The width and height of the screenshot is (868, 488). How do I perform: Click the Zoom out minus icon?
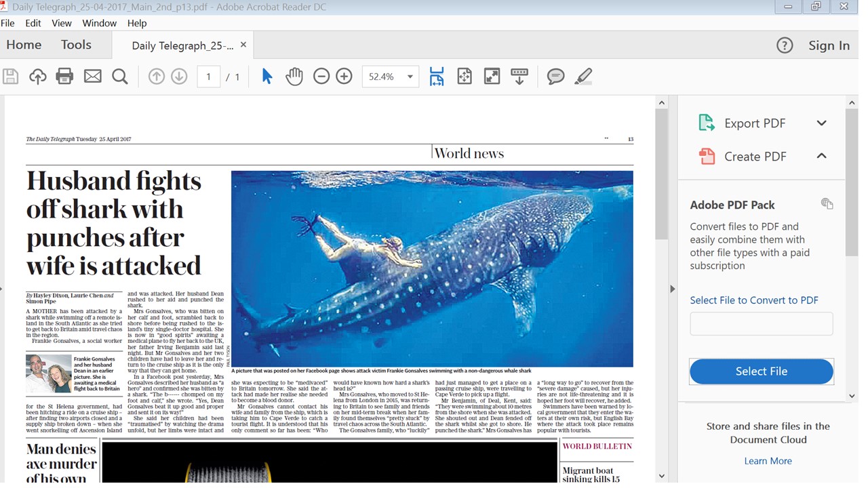tap(321, 77)
